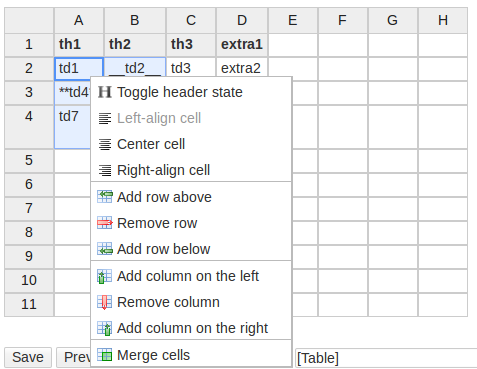Click the green Merge cells icon

click(105, 355)
